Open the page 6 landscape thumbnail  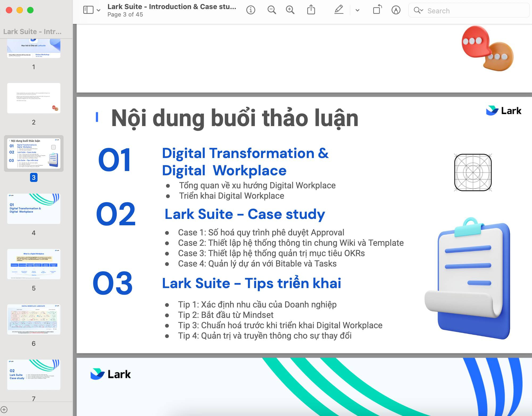pyautogui.click(x=34, y=319)
